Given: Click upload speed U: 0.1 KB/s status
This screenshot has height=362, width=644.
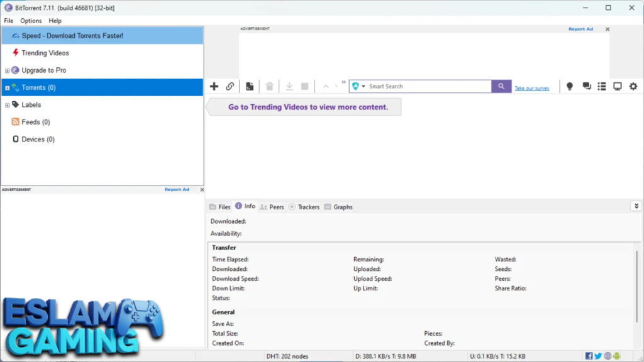Looking at the screenshot, I should (497, 356).
